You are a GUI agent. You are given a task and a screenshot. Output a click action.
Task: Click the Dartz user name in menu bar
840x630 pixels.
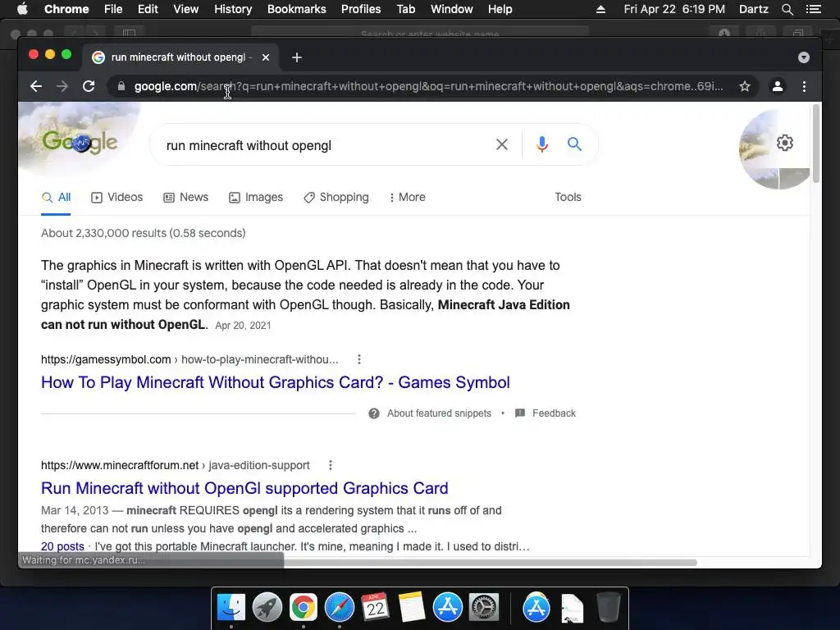pos(753,9)
